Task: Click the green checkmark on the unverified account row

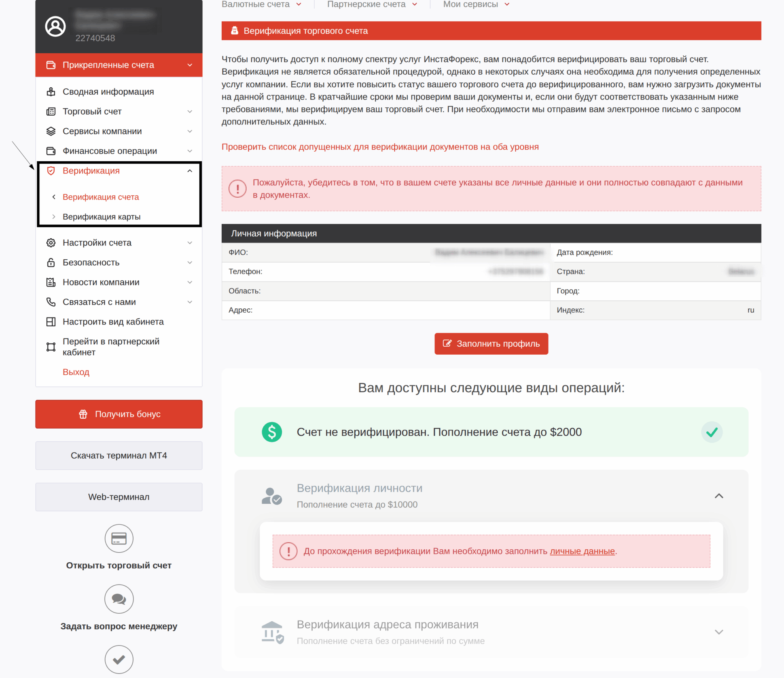Action: pos(712,432)
